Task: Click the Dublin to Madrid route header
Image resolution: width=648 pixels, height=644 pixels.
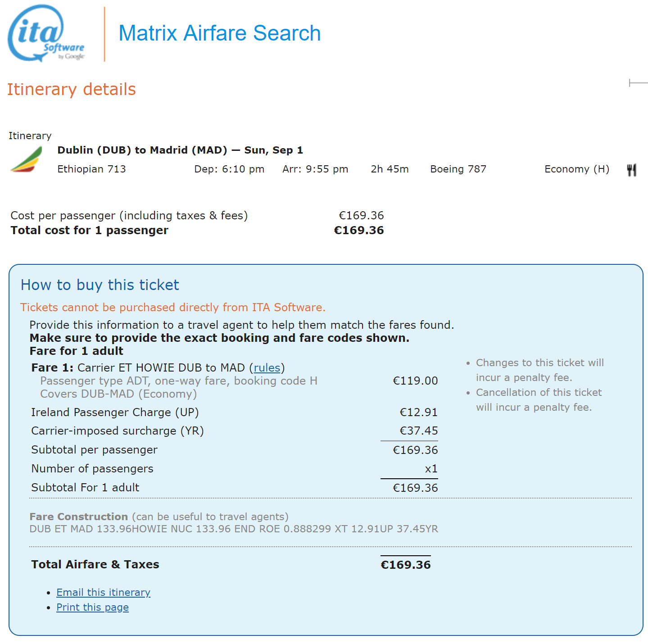Action: click(180, 150)
